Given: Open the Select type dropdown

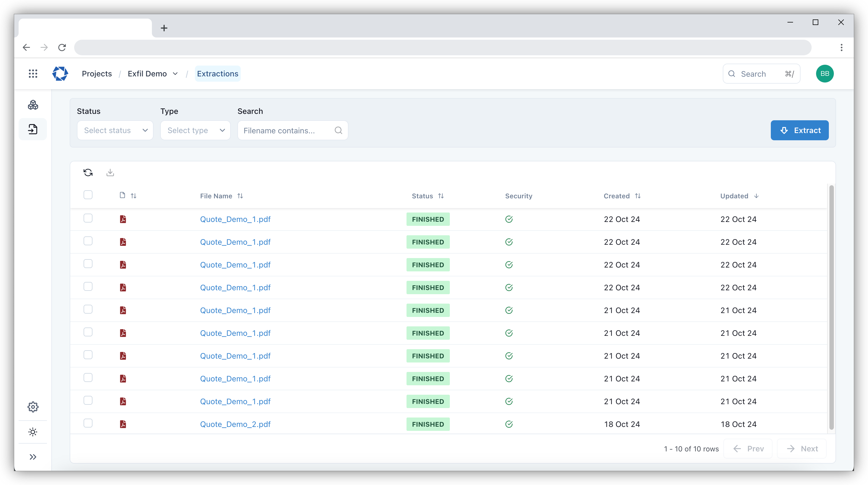Looking at the screenshot, I should (195, 131).
